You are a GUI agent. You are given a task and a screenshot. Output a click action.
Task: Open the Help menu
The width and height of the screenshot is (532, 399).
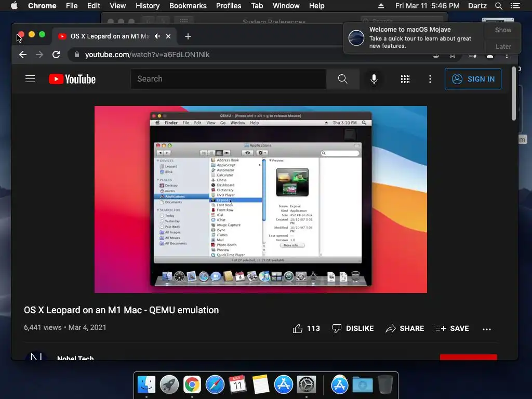pos(316,6)
